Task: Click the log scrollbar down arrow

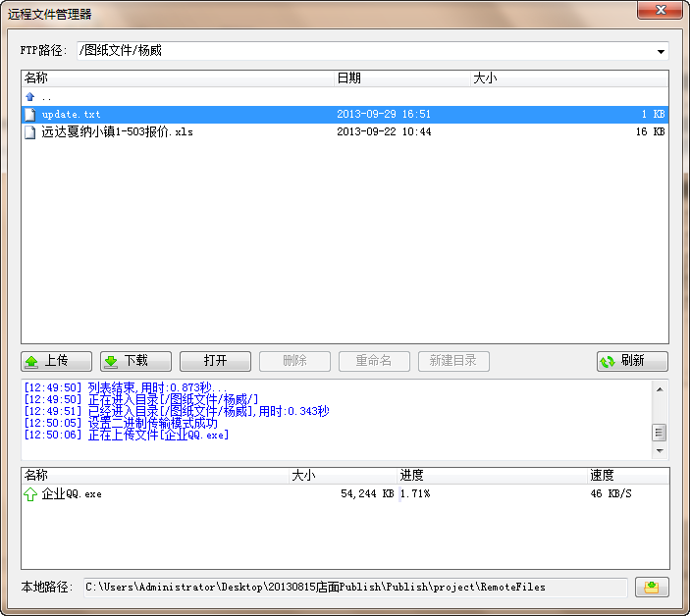Action: pyautogui.click(x=660, y=450)
